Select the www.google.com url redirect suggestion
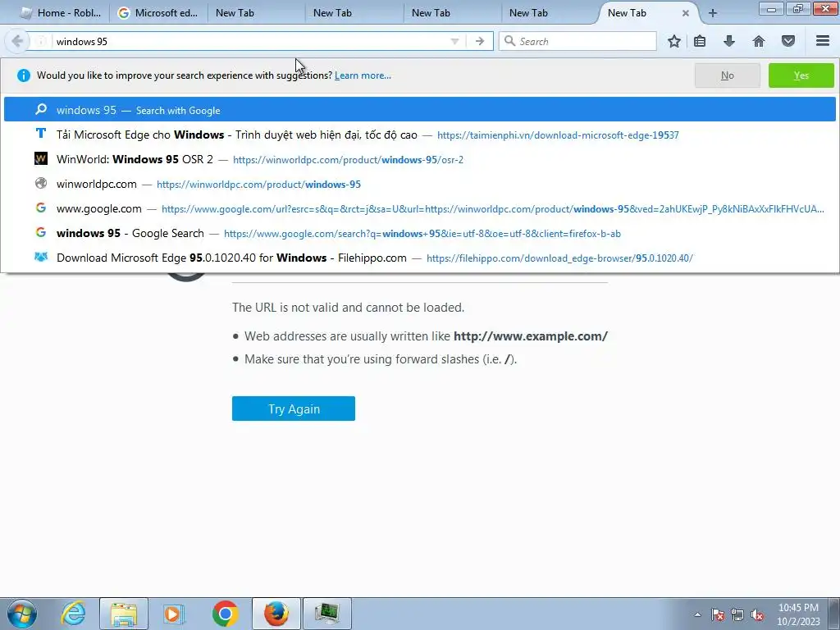 pyautogui.click(x=419, y=209)
